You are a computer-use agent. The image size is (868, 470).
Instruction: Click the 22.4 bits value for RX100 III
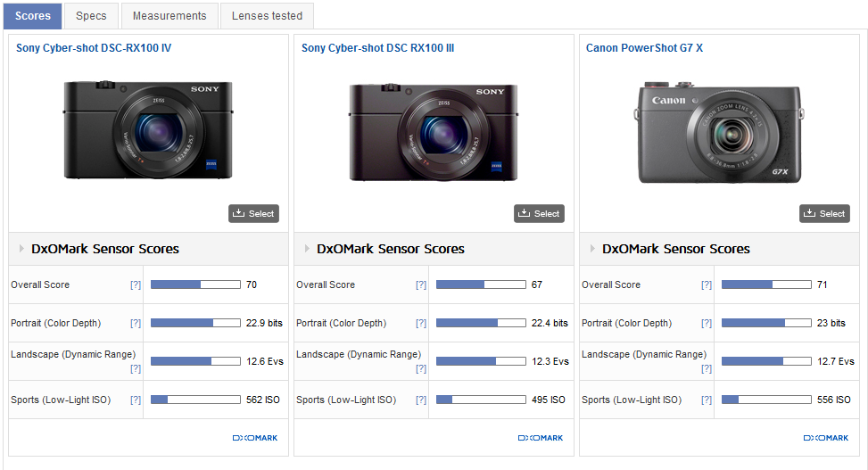pos(550,323)
